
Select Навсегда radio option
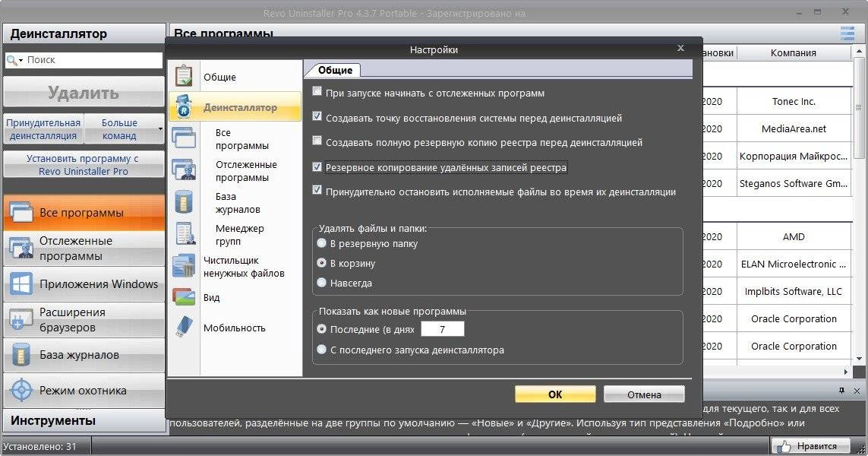pos(322,283)
